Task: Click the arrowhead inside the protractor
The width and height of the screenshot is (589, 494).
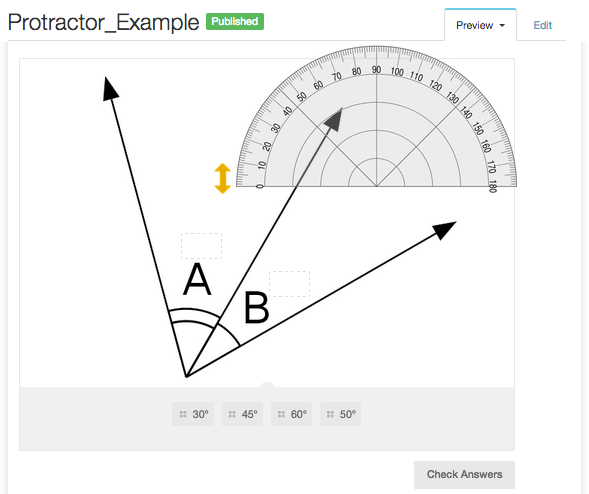Action: tap(334, 120)
